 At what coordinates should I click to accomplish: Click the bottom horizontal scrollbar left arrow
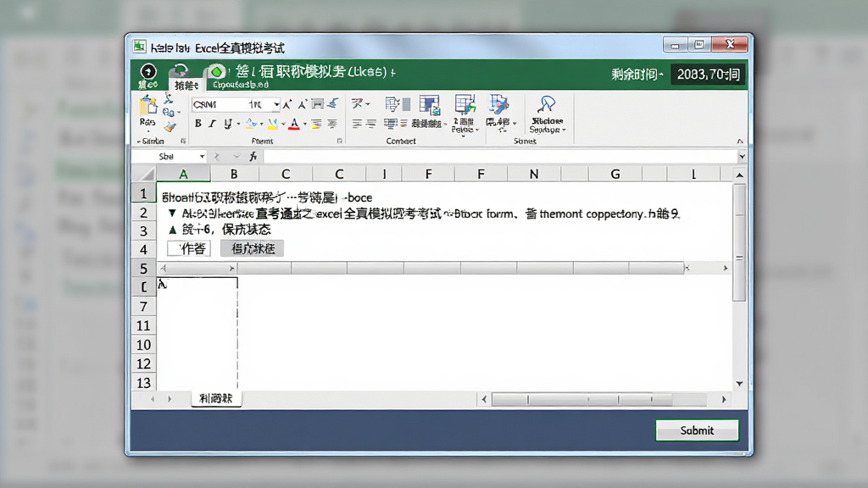tap(484, 399)
